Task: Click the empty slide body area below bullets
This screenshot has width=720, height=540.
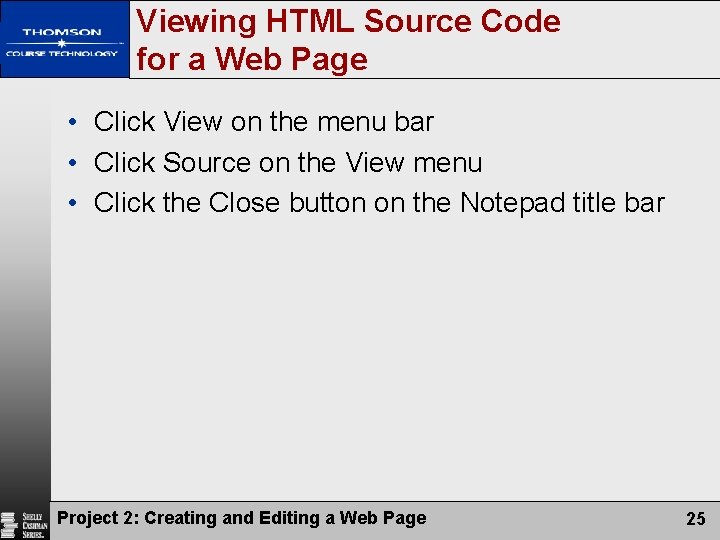Action: click(385, 358)
